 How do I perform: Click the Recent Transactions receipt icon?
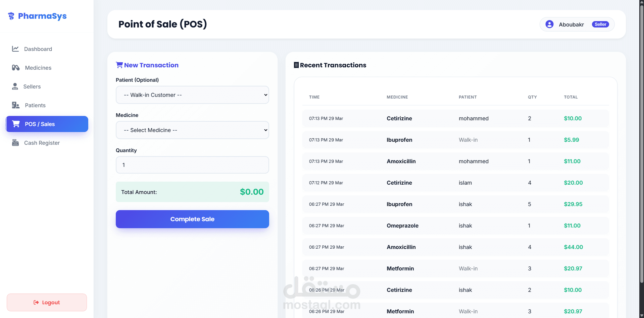(x=296, y=65)
